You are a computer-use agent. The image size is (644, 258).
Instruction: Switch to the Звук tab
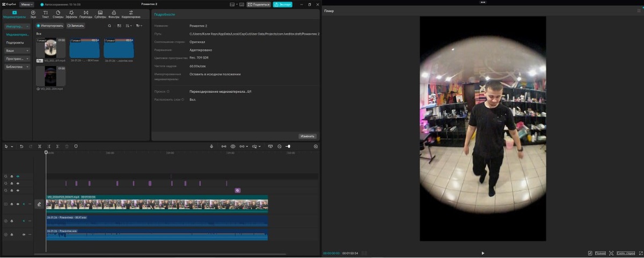pyautogui.click(x=33, y=14)
